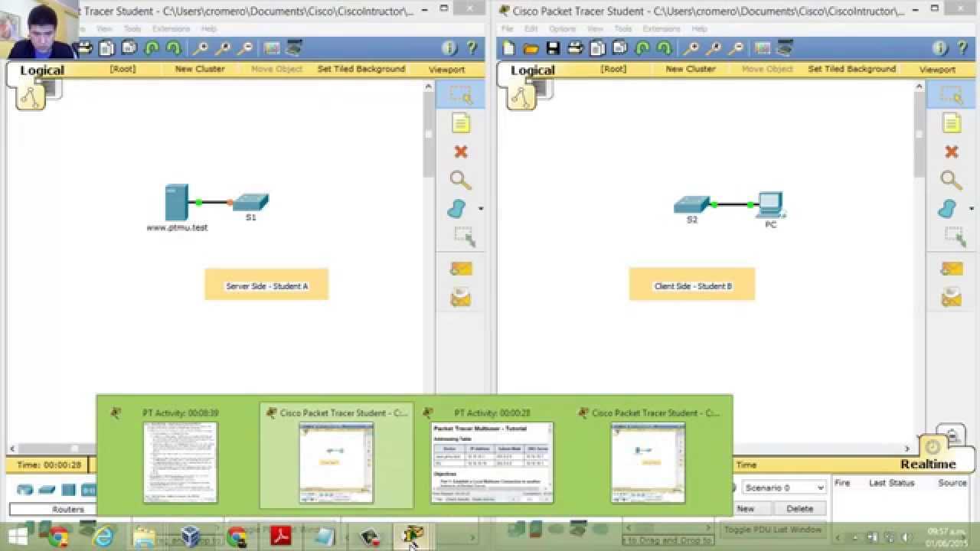The height and width of the screenshot is (551, 980).
Task: Choose red X Delete tool in right window
Action: click(951, 152)
